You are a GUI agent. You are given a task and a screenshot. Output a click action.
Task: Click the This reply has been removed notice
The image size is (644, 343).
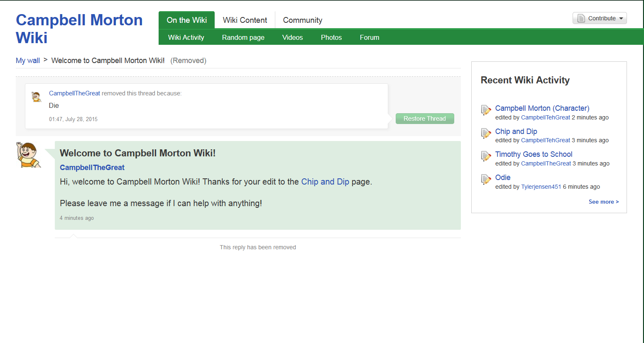[x=258, y=247]
